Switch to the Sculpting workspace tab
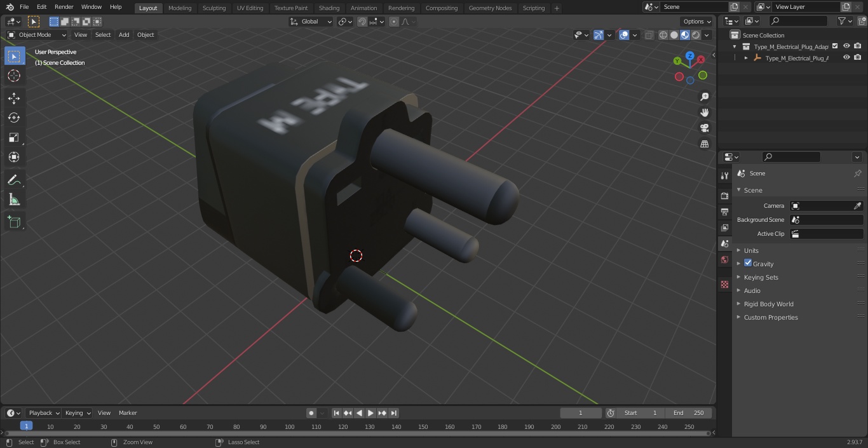The width and height of the screenshot is (868, 448). coord(214,8)
